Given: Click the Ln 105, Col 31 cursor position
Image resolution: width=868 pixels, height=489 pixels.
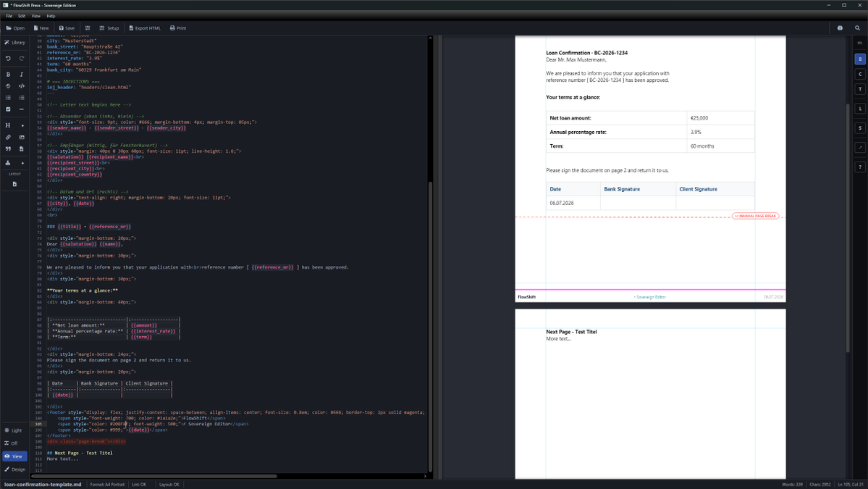Looking at the screenshot, I should pos(851,485).
